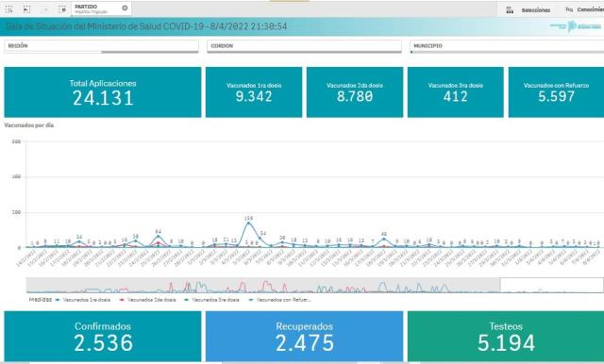Expand the REGIÓN filter pane
604x364 pixels.
101,46
